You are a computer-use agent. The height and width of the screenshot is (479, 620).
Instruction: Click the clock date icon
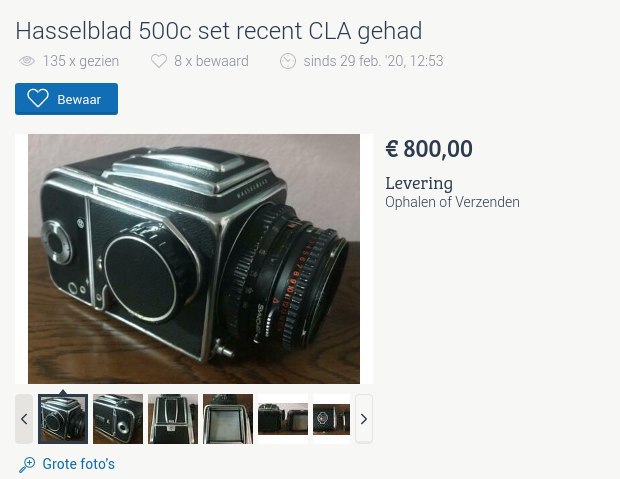click(288, 61)
